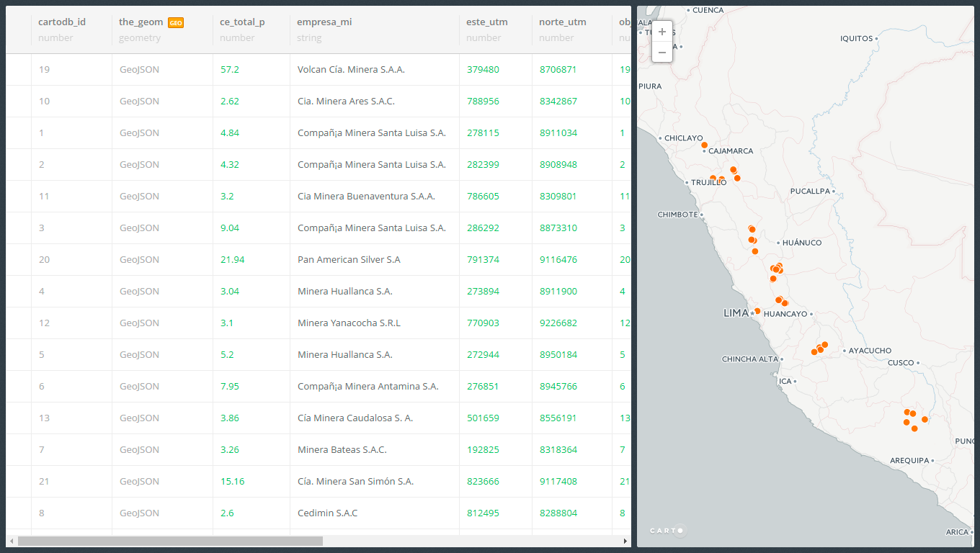Viewport: 980px width, 553px height.
Task: Select the este_utm column header
Action: pyautogui.click(x=487, y=22)
